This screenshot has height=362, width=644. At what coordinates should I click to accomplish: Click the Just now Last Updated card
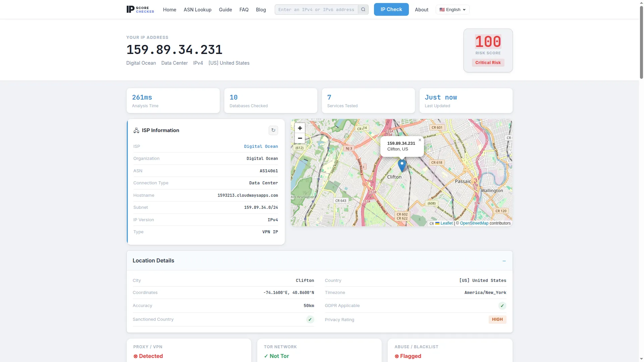(466, 101)
